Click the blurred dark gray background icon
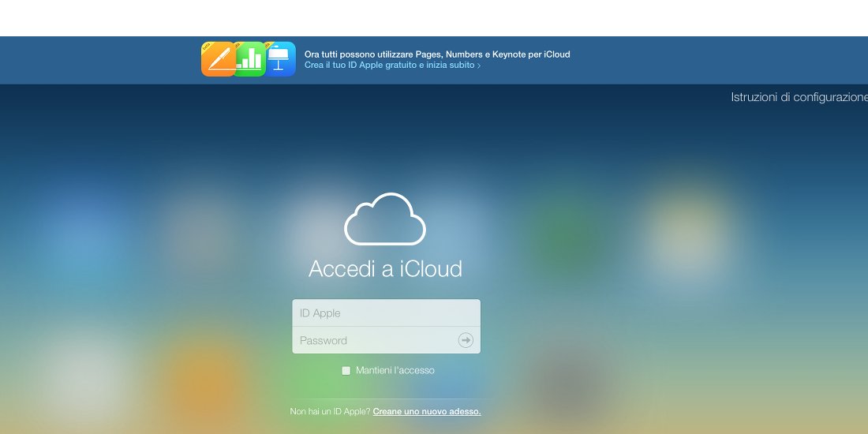The image size is (868, 434). [566, 387]
